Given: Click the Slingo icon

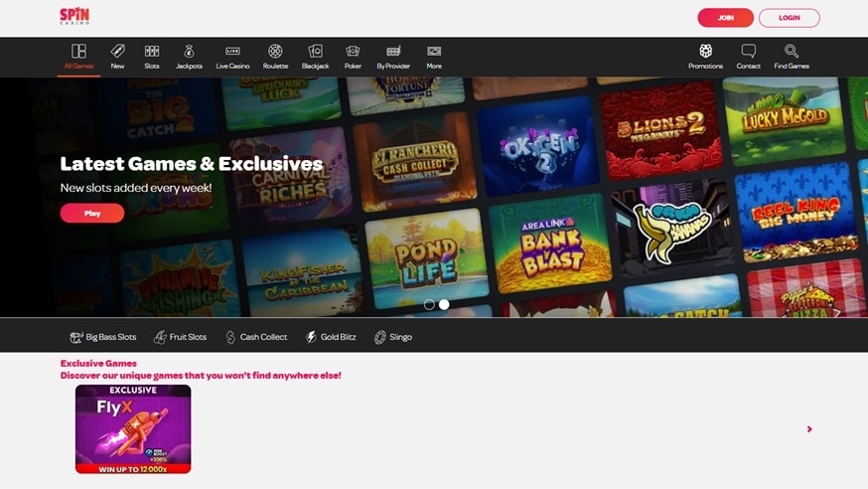Looking at the screenshot, I should 379,337.
